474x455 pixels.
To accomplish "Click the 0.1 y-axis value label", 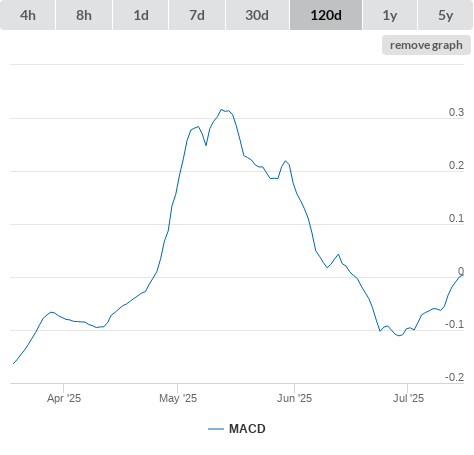I will (x=456, y=218).
